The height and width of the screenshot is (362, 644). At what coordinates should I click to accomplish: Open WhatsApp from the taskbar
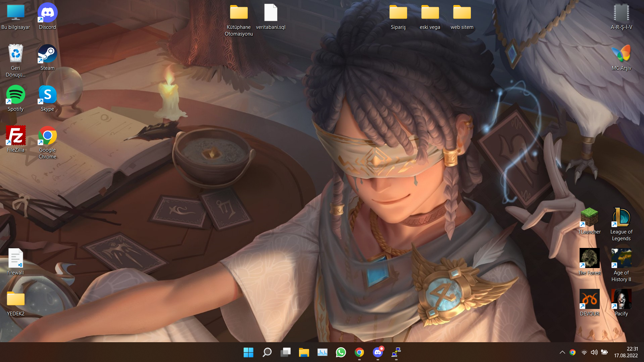pyautogui.click(x=341, y=352)
